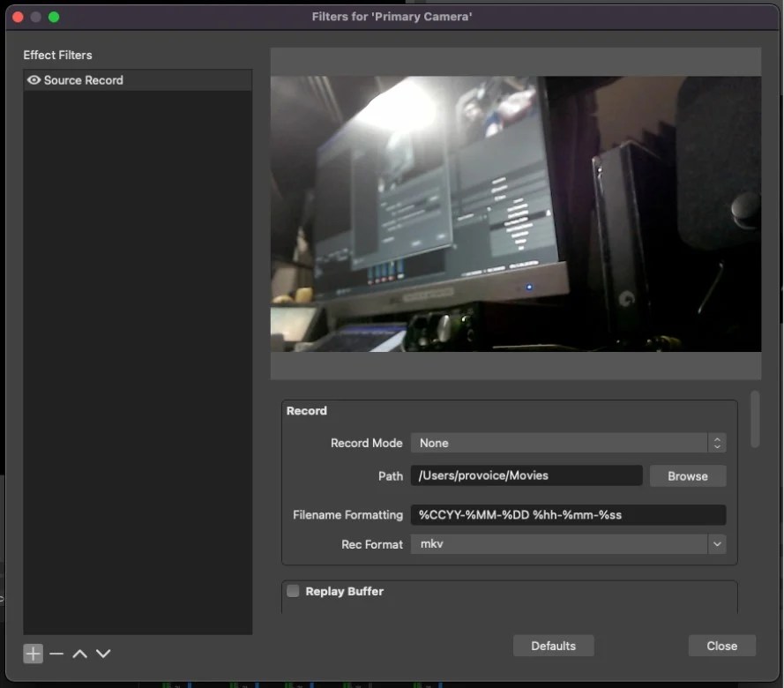Screen dimensions: 784x688
Task: Move Source Record filter down the list
Action: (103, 654)
